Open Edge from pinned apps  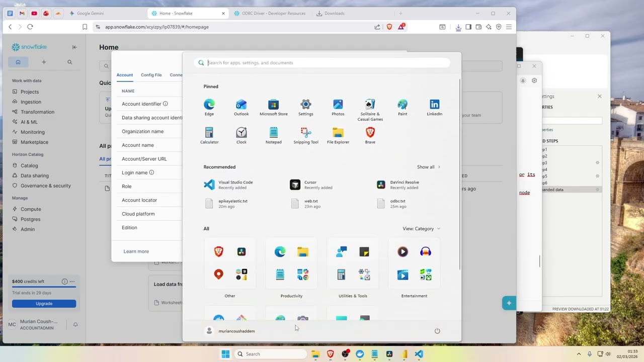[x=209, y=108]
